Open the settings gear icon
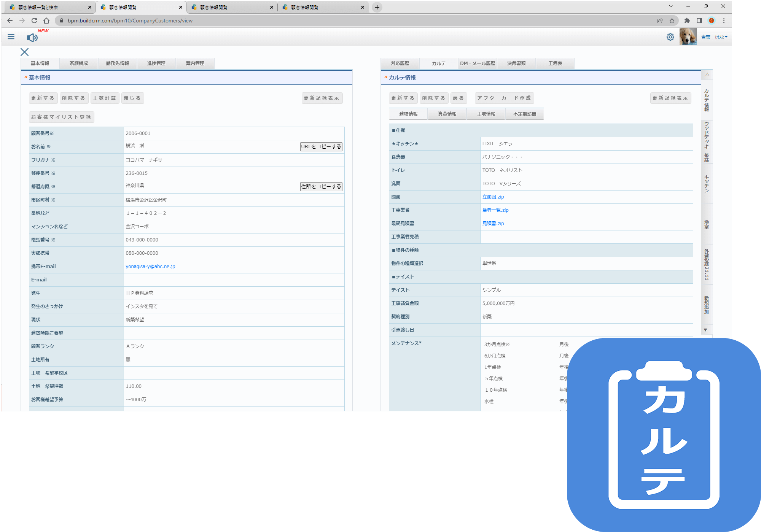 (670, 37)
